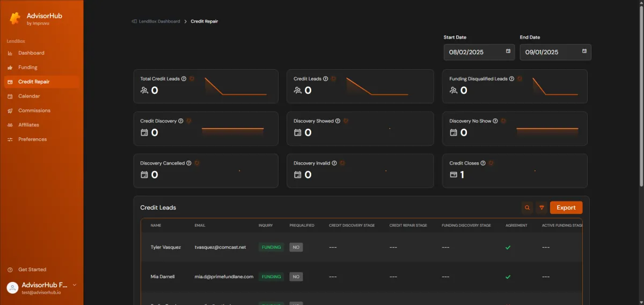The height and width of the screenshot is (305, 644).
Task: Click orange badge icon next to Discovery Showed
Action: 346,121
